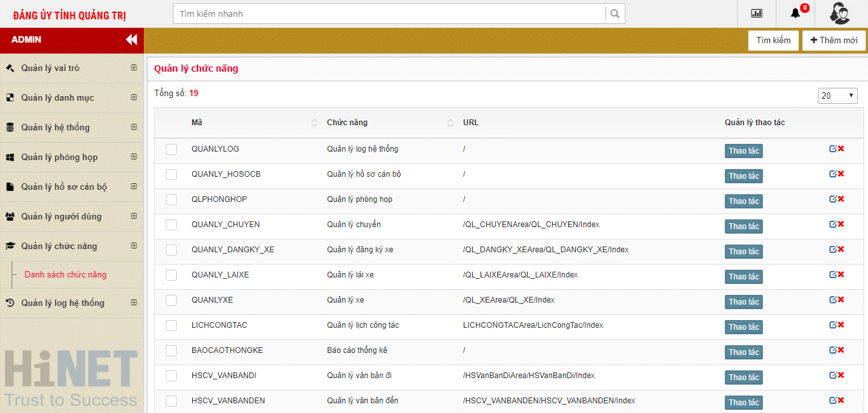Click edit icon for QUANLYLOG row

click(x=833, y=149)
